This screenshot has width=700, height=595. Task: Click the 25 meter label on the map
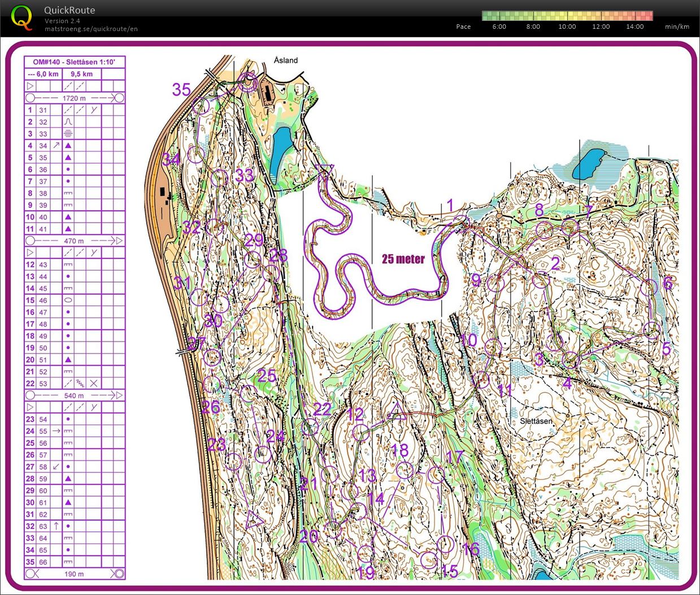tap(403, 259)
